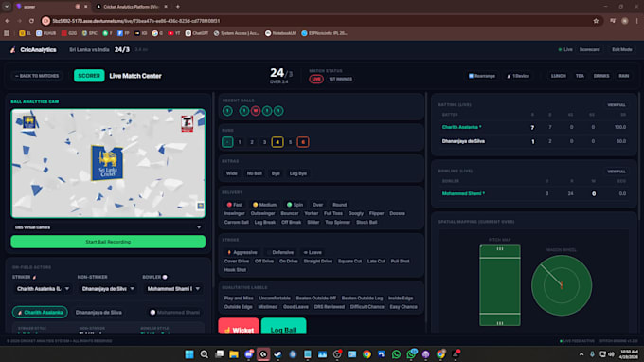Image resolution: width=644 pixels, height=362 pixels.
Task: Set match break to TEA
Action: tap(580, 76)
